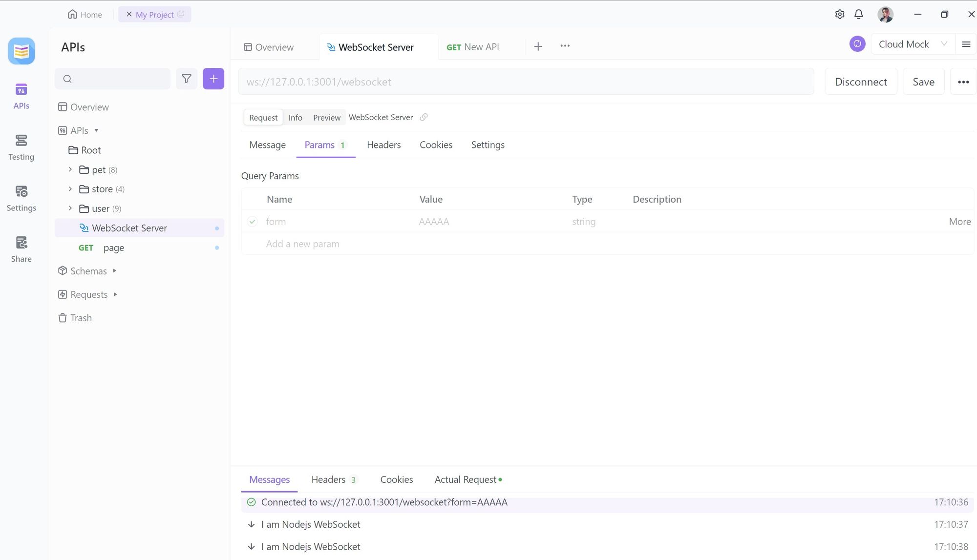Image resolution: width=977 pixels, height=560 pixels.
Task: Click the Testing panel icon in left sidebar
Action: [21, 146]
